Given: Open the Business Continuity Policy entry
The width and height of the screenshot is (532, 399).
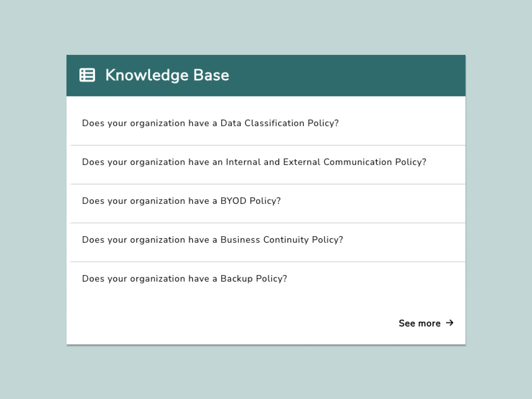Looking at the screenshot, I should 213,239.
